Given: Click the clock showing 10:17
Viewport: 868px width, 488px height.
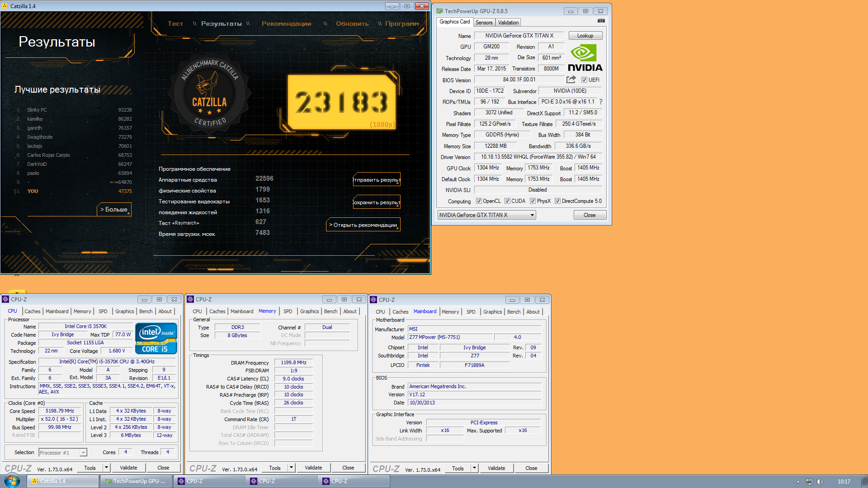Looking at the screenshot, I should point(844,482).
